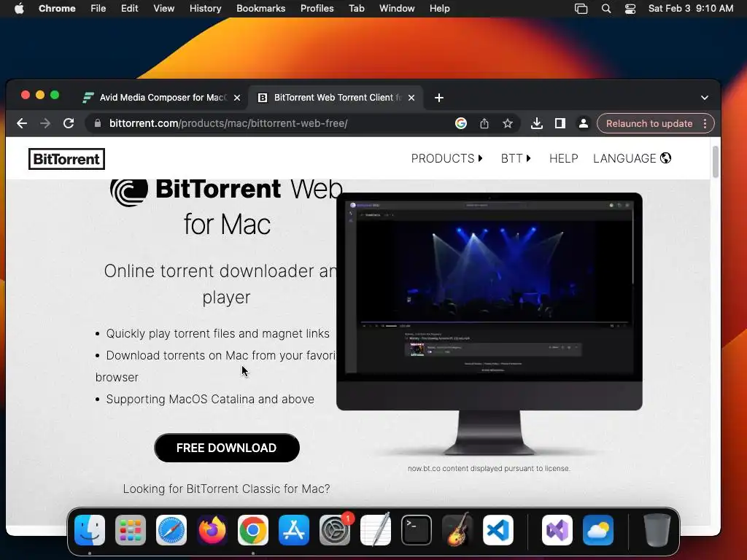Click the FREE DOWNLOAD button
This screenshot has height=560, width=747.
227,448
